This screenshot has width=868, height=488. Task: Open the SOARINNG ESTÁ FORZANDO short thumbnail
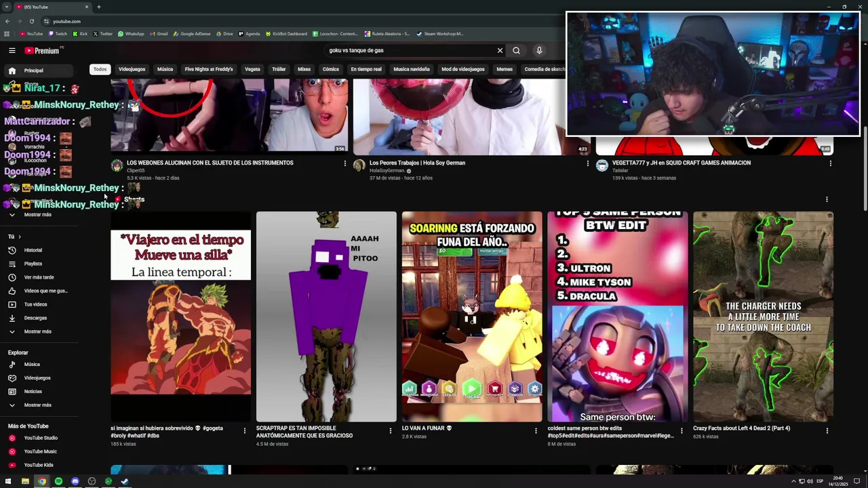point(472,317)
